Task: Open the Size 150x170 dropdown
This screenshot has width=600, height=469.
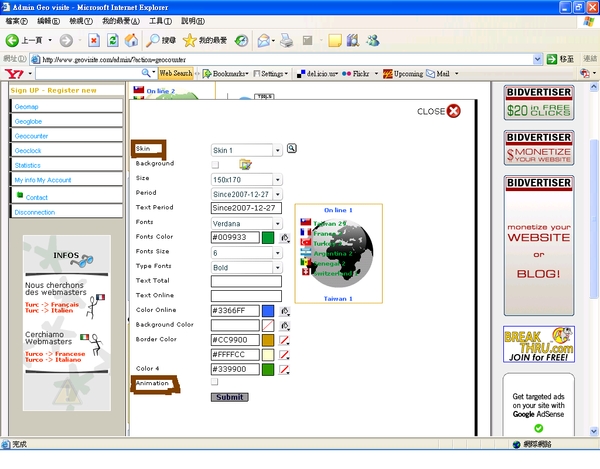Action: [x=246, y=179]
